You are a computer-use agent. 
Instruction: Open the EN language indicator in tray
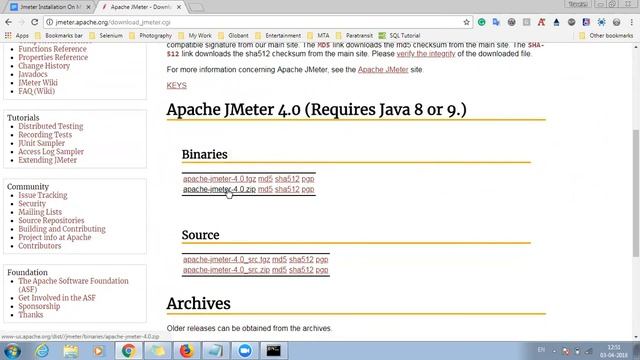541,350
